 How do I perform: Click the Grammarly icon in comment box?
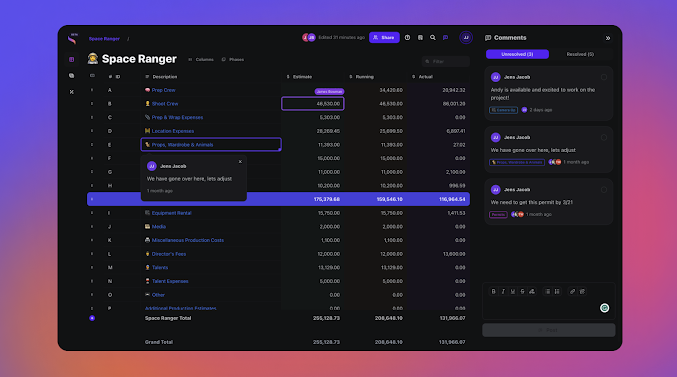point(604,308)
